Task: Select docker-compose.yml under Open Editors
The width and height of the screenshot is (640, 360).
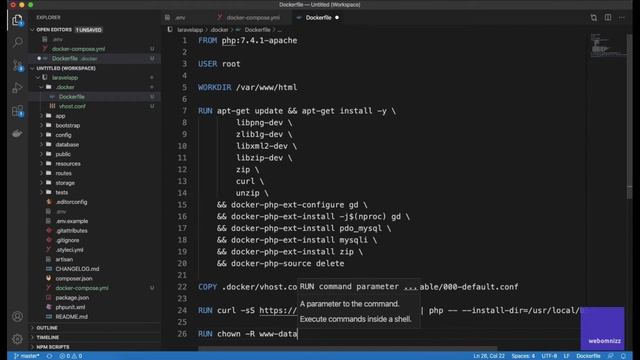Action: [78, 49]
